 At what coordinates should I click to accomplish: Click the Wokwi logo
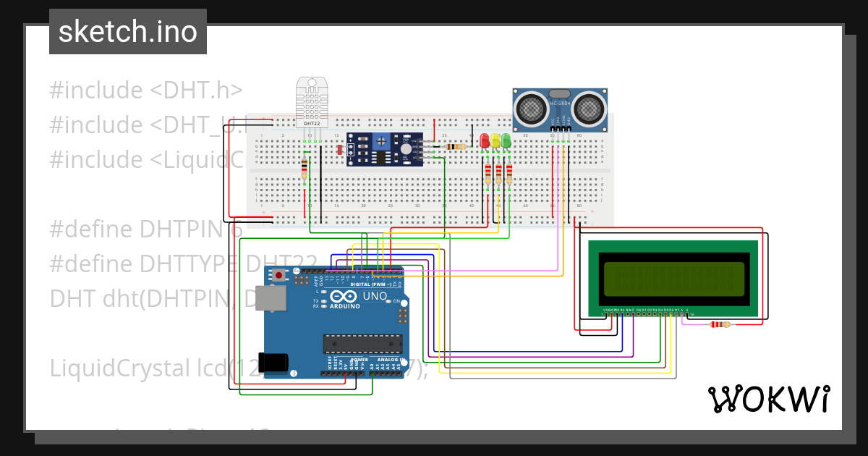coord(770,398)
